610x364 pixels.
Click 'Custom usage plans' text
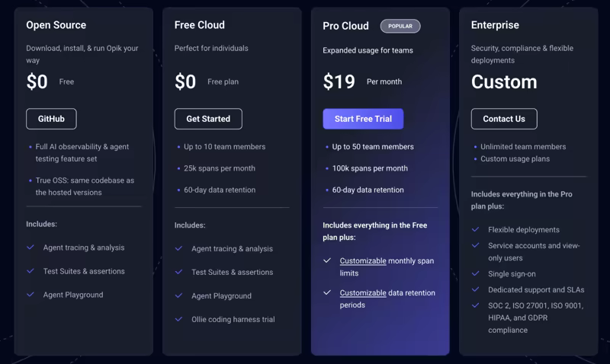point(515,159)
